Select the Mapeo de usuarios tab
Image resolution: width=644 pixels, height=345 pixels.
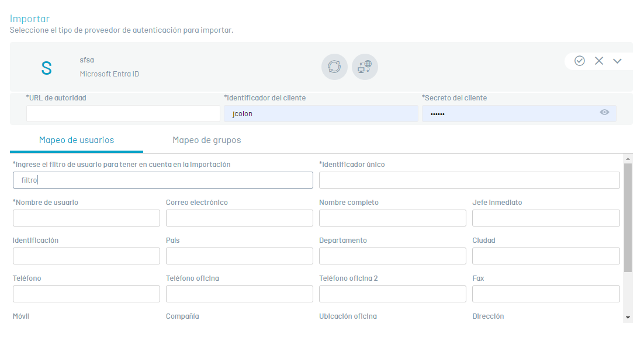coord(77,140)
